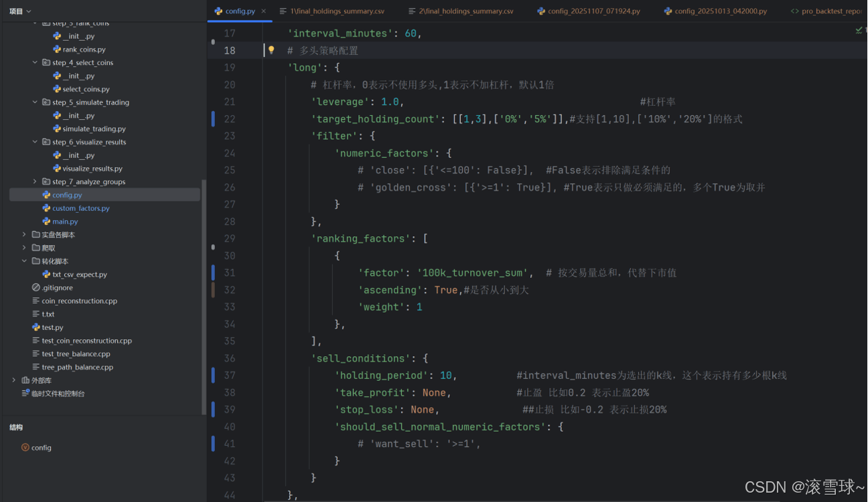Viewport: 868px width, 502px height.
Task: Click the ignore-file icon beside .gitignore
Action: [x=36, y=288]
